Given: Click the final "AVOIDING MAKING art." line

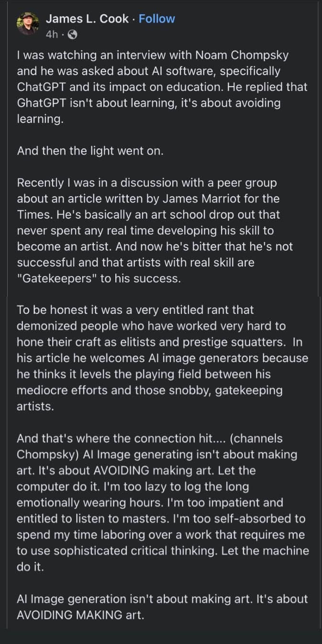Looking at the screenshot, I should (80, 615).
